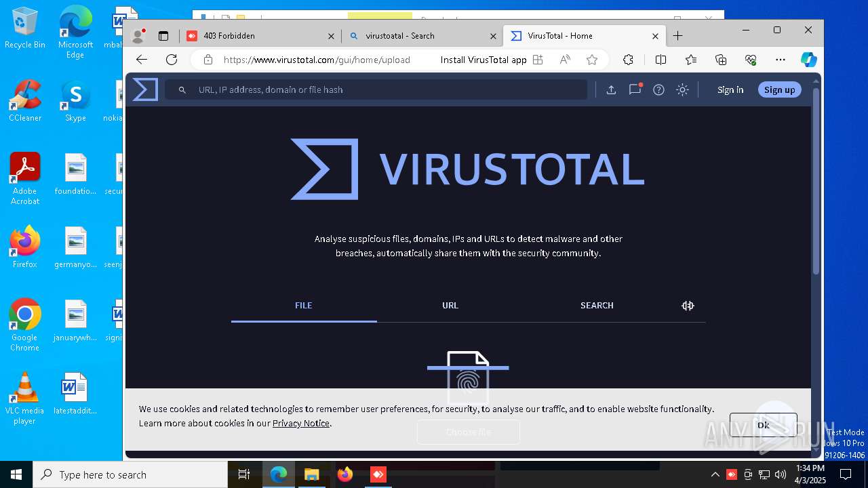Image resolution: width=868 pixels, height=488 pixels.
Task: Open the taskbar volume icon
Action: coord(781,474)
